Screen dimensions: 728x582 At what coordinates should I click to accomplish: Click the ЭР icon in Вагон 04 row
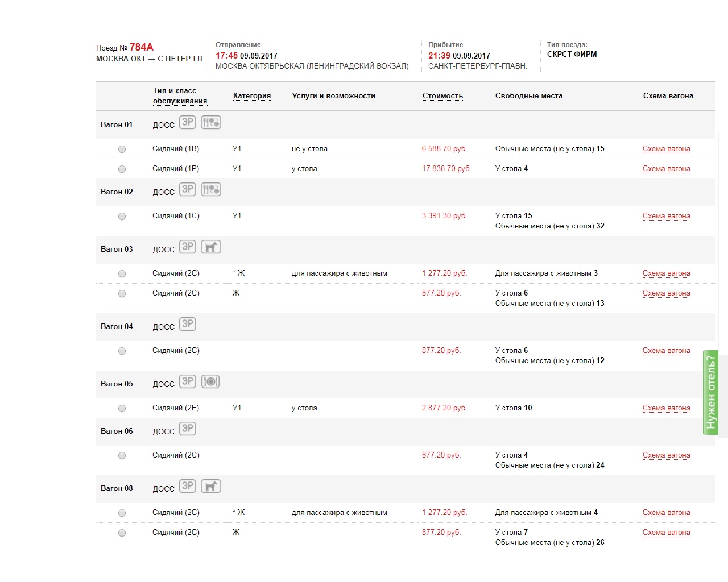click(188, 324)
